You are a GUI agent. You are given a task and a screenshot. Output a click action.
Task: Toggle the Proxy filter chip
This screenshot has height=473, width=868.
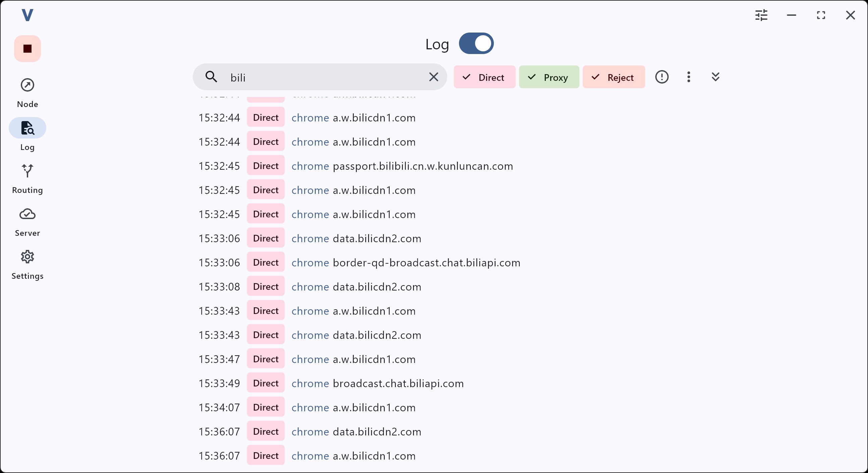549,77
